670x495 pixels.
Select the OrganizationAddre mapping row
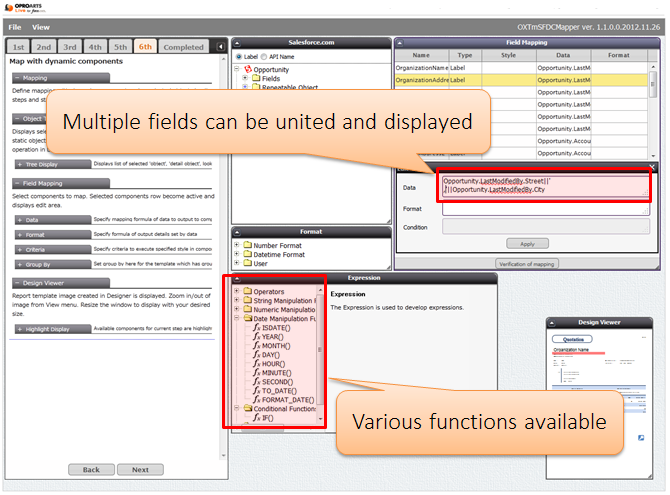(521, 80)
